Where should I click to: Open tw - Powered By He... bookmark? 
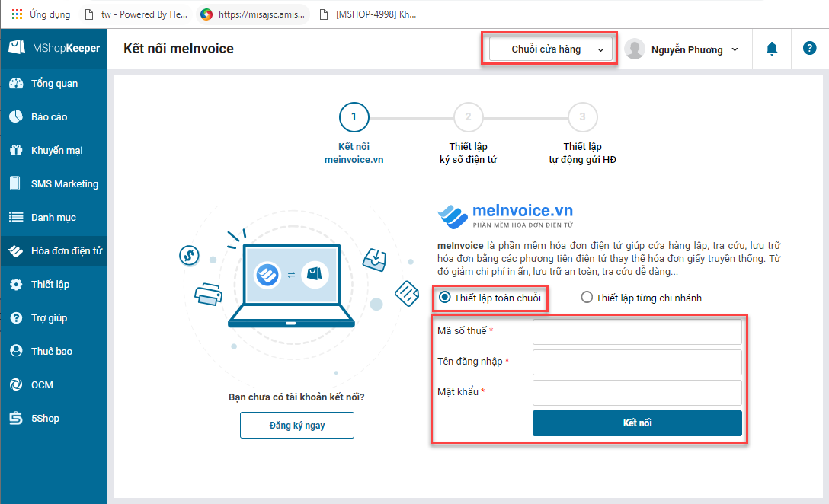[136, 14]
